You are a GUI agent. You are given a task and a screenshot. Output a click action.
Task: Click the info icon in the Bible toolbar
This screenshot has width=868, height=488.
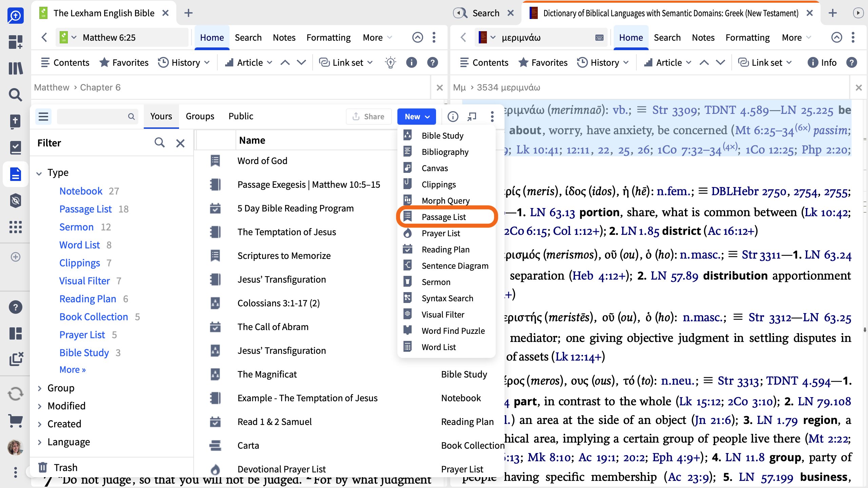411,62
